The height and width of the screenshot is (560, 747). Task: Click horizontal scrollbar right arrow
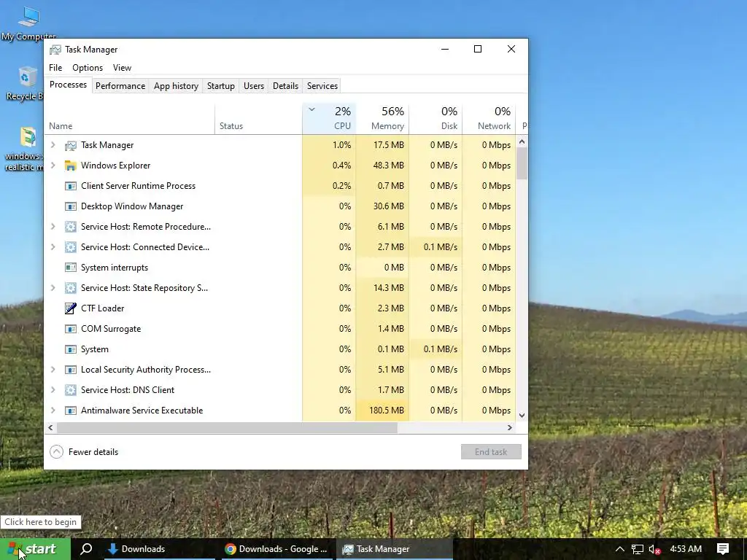(x=510, y=427)
